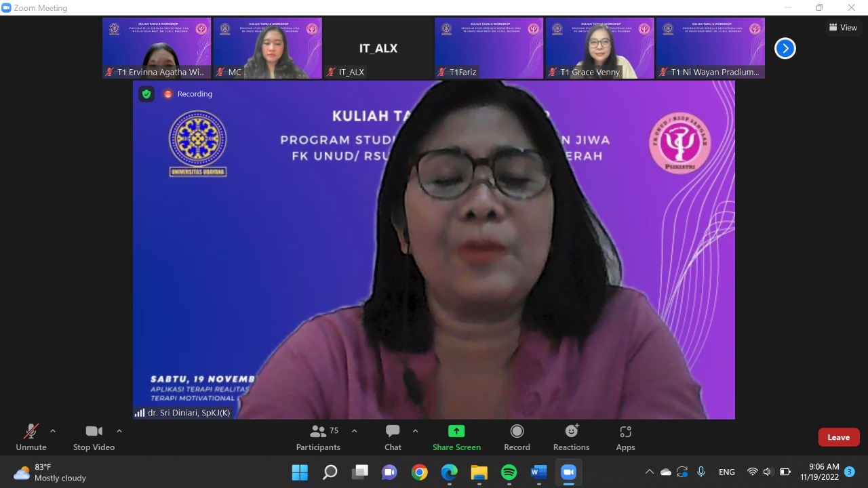This screenshot has width=868, height=488.
Task: Open Microsoft Edge from taskbar
Action: 449,472
